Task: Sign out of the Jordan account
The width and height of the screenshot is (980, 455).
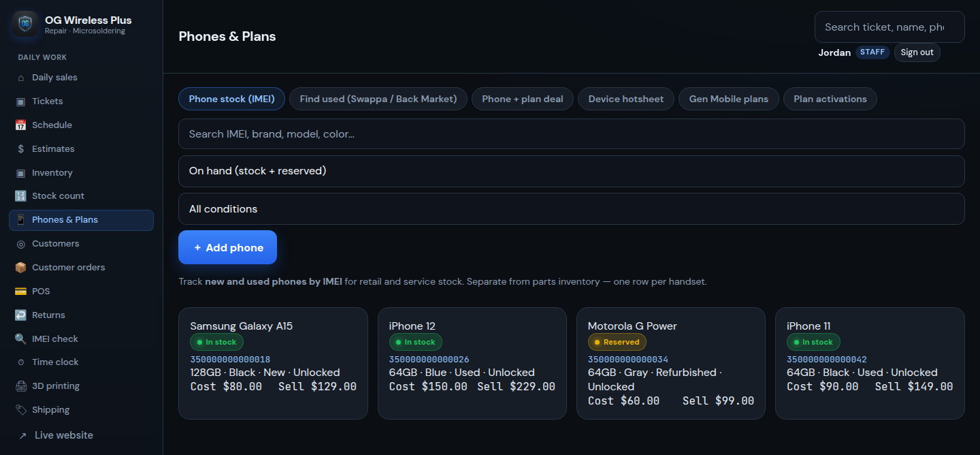Action: pos(917,52)
